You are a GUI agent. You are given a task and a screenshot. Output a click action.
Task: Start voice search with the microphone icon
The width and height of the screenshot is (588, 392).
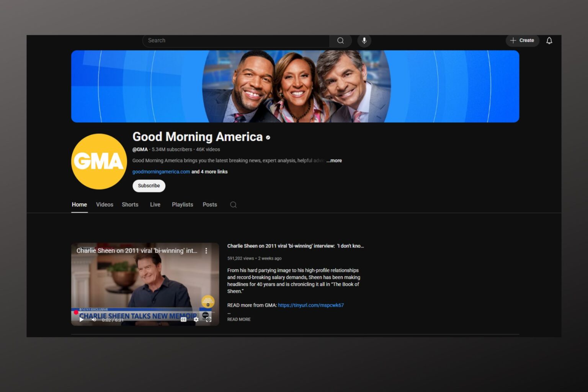click(364, 41)
